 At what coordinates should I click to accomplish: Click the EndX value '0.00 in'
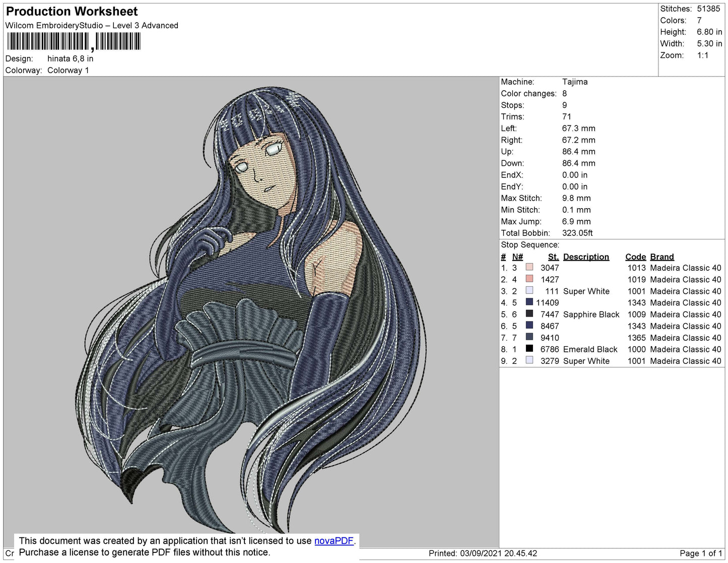point(575,175)
